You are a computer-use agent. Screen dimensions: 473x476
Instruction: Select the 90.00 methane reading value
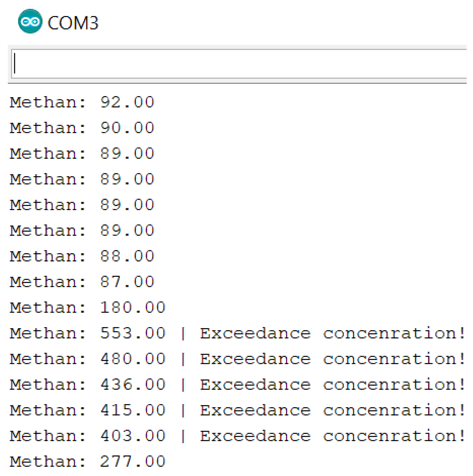pos(127,128)
